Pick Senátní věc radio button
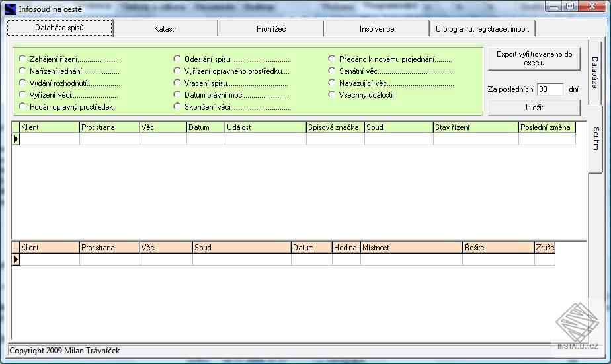Image resolution: width=611 pixels, height=364 pixels. [x=331, y=71]
